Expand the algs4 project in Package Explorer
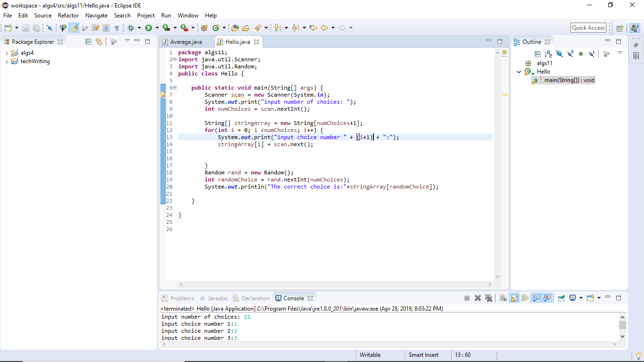This screenshot has width=644, height=362. tap(7, 52)
